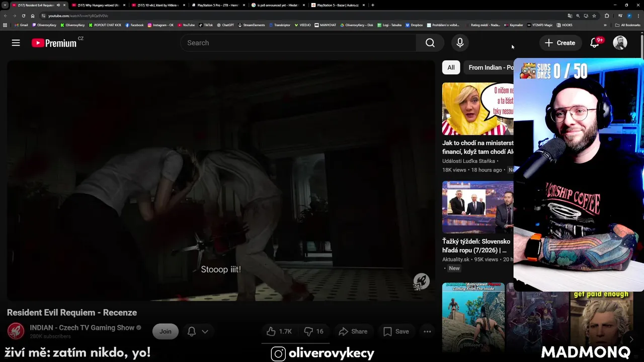Click the search magnifier button

click(430, 43)
